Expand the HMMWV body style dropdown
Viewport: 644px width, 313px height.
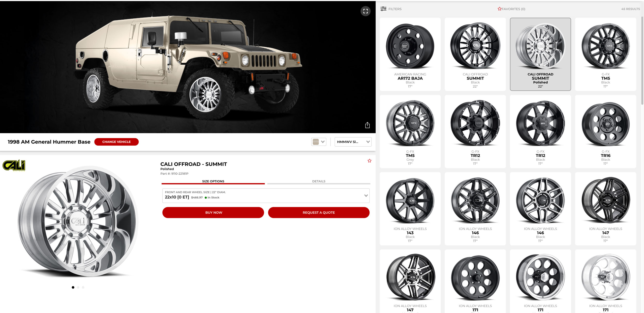(353, 142)
